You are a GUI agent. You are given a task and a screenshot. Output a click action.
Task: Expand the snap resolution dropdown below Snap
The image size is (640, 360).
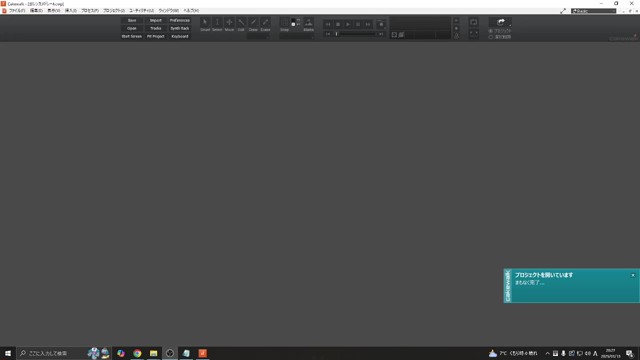[x=297, y=37]
